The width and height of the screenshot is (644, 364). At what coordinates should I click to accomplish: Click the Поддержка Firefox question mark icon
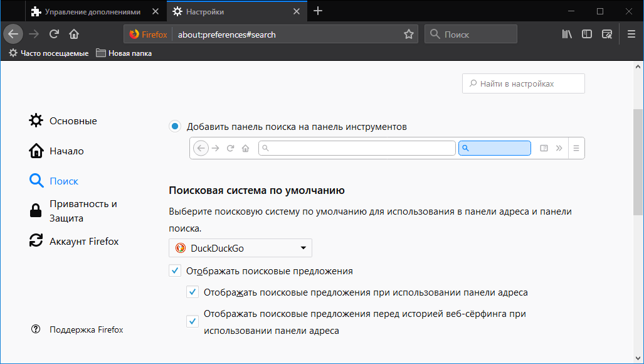click(x=36, y=328)
